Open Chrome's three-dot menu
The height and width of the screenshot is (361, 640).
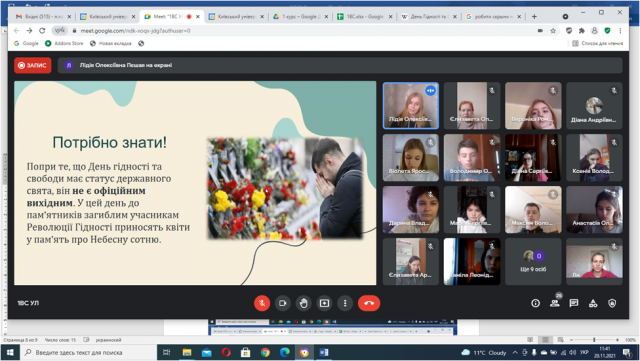coord(620,31)
